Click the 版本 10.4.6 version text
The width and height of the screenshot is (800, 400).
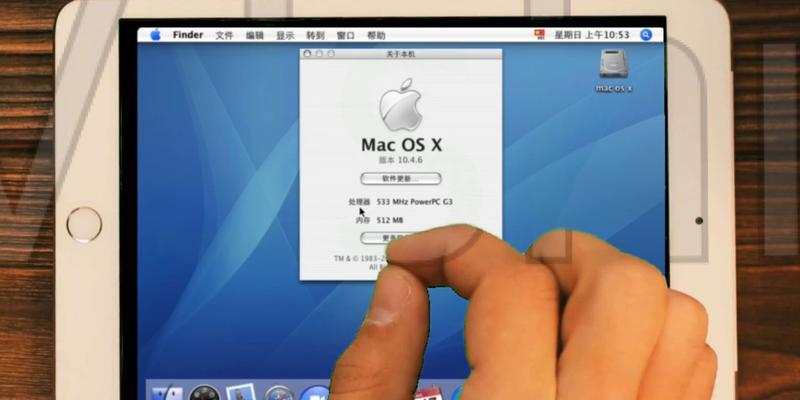click(x=401, y=160)
